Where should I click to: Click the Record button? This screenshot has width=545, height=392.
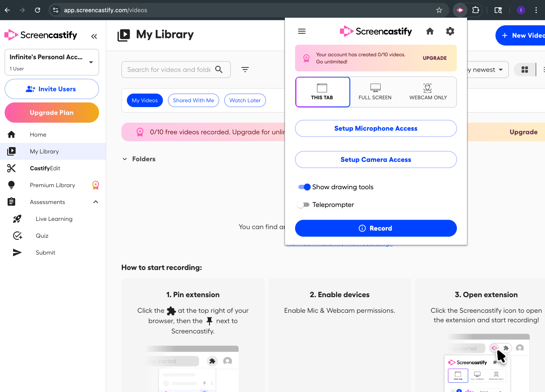[376, 228]
